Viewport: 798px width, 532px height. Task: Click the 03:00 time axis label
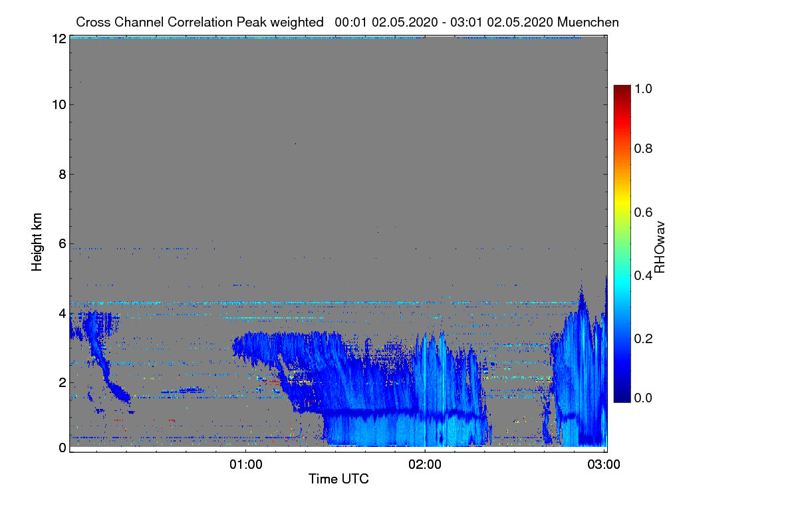pyautogui.click(x=604, y=465)
